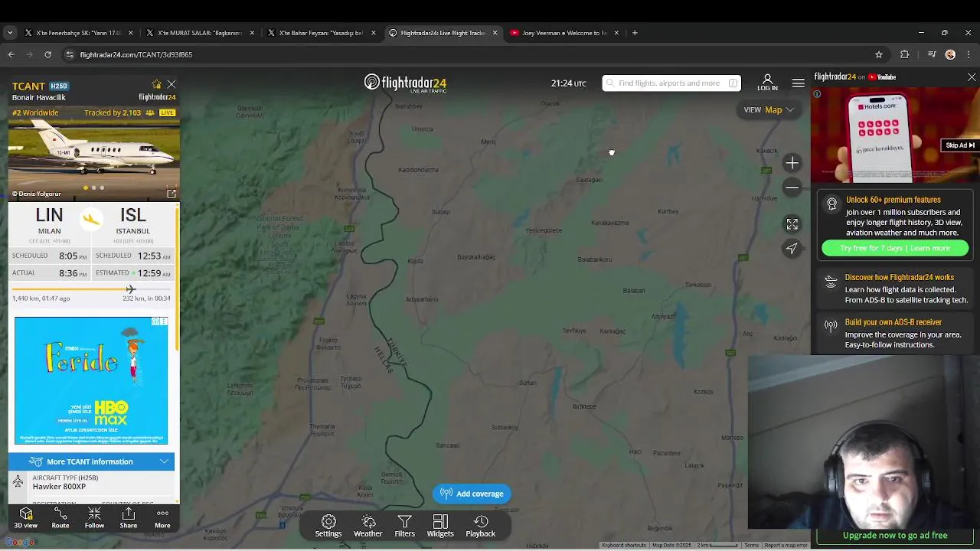Open map Settings
This screenshot has height=551, width=980.
pos(328,526)
